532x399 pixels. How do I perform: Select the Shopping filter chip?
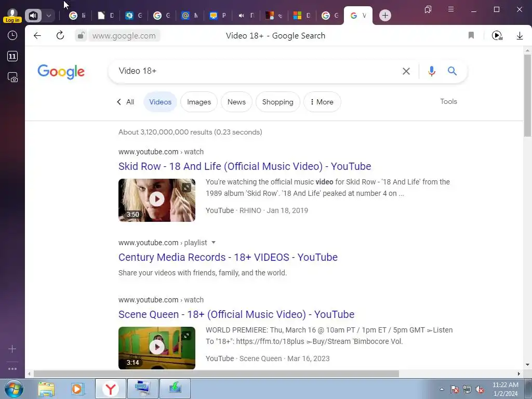277,102
